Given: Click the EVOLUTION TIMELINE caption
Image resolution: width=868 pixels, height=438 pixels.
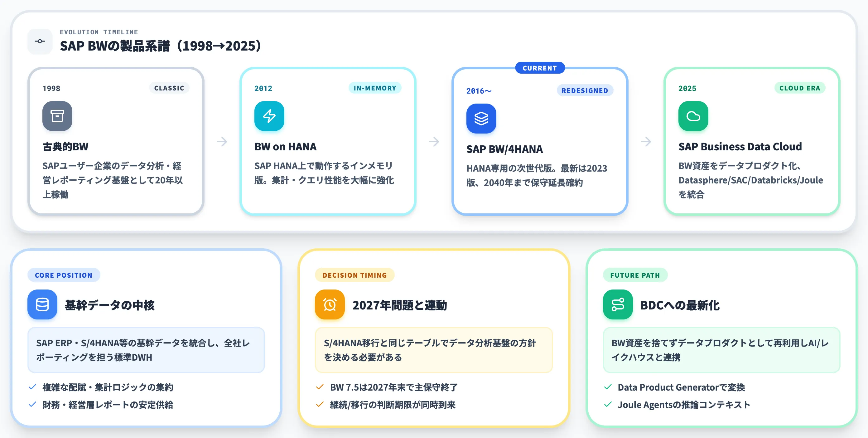Looking at the screenshot, I should coord(99,32).
